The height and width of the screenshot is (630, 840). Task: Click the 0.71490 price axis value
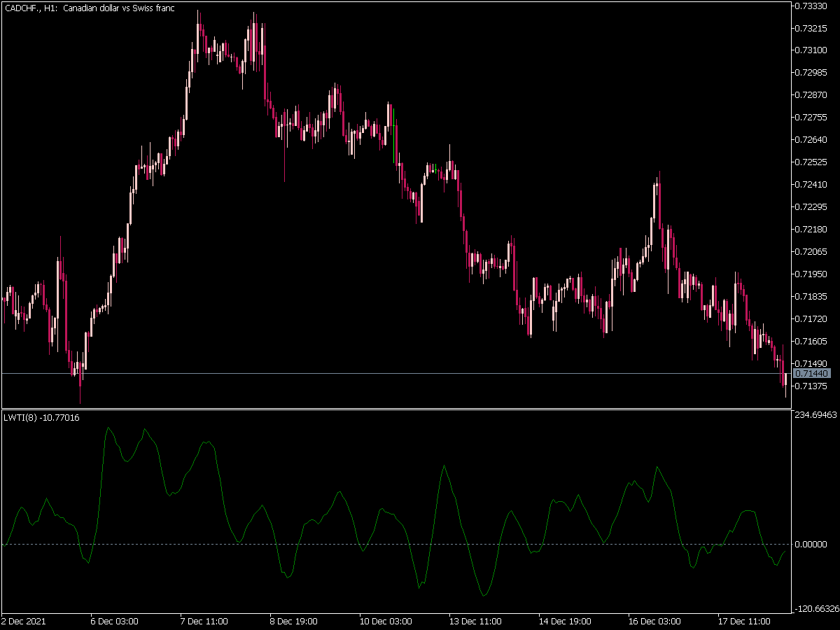coord(812,364)
